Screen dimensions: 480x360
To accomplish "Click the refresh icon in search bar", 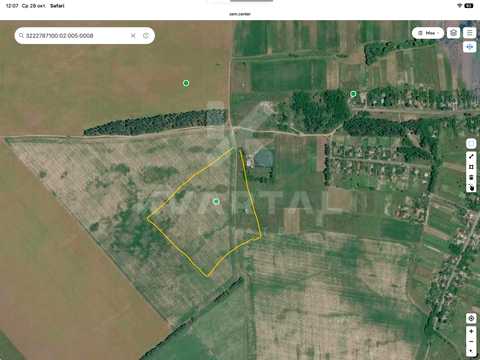I will point(146,35).
